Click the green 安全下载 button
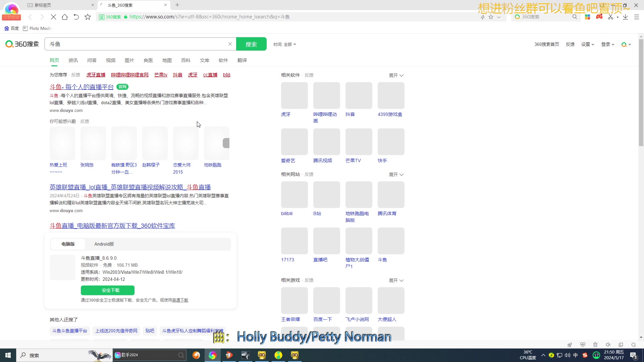Image resolution: width=644 pixels, height=362 pixels. pos(108,290)
